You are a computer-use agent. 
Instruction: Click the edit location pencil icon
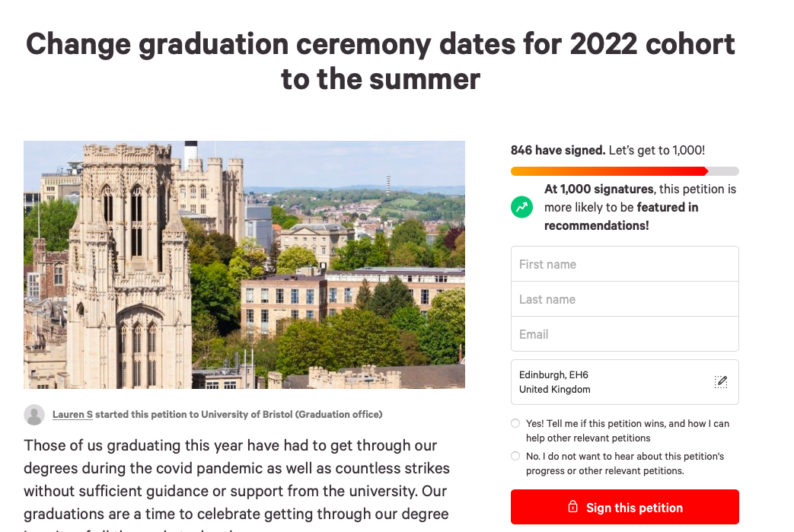click(720, 382)
